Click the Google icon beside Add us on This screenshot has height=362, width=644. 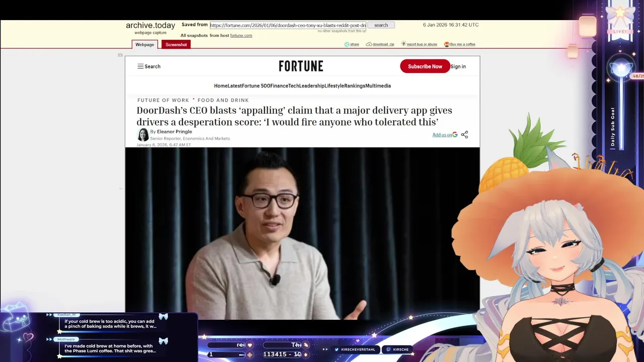[455, 135]
